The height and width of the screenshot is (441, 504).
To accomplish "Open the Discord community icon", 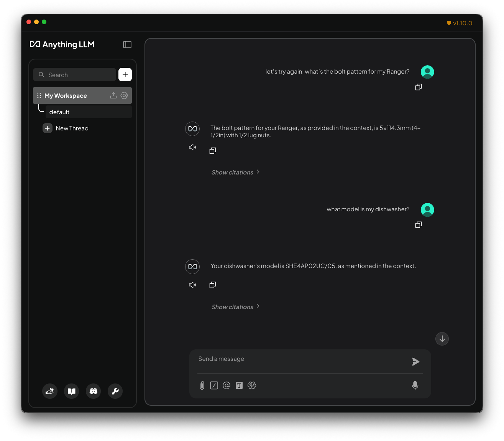I will (93, 391).
